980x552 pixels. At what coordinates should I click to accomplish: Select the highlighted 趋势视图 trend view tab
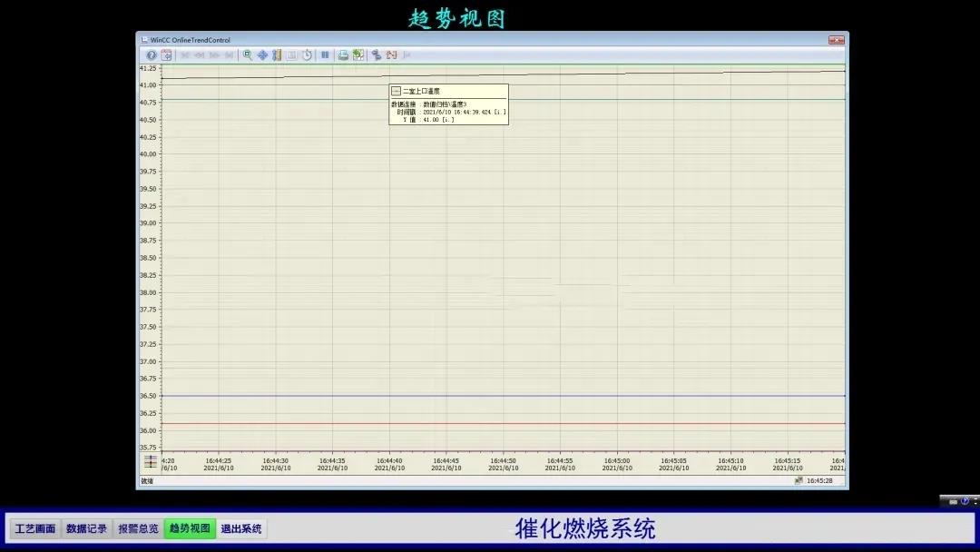click(190, 528)
